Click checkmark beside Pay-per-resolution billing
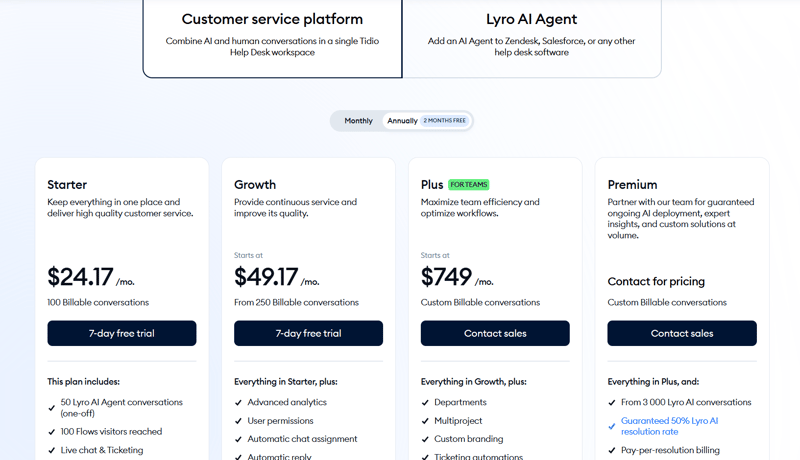This screenshot has height=460, width=800. click(x=612, y=450)
